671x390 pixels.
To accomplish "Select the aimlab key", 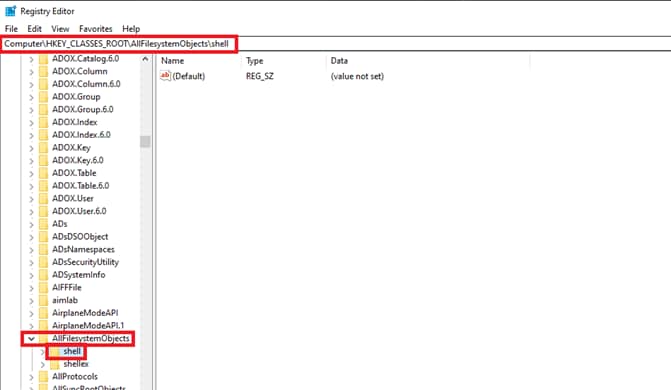I will click(65, 300).
